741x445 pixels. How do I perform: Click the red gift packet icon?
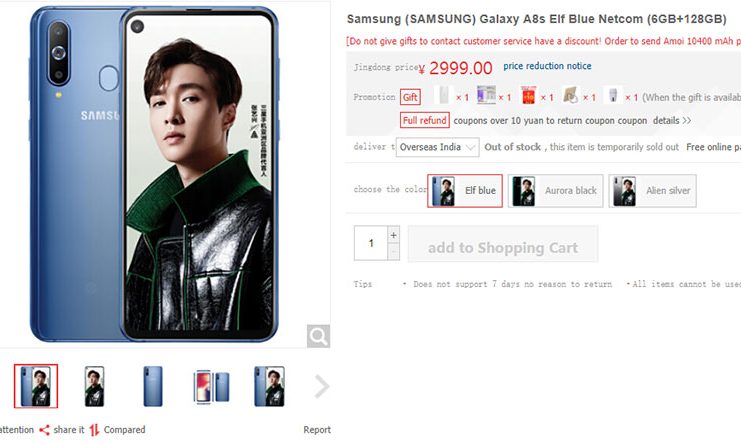pos(528,95)
